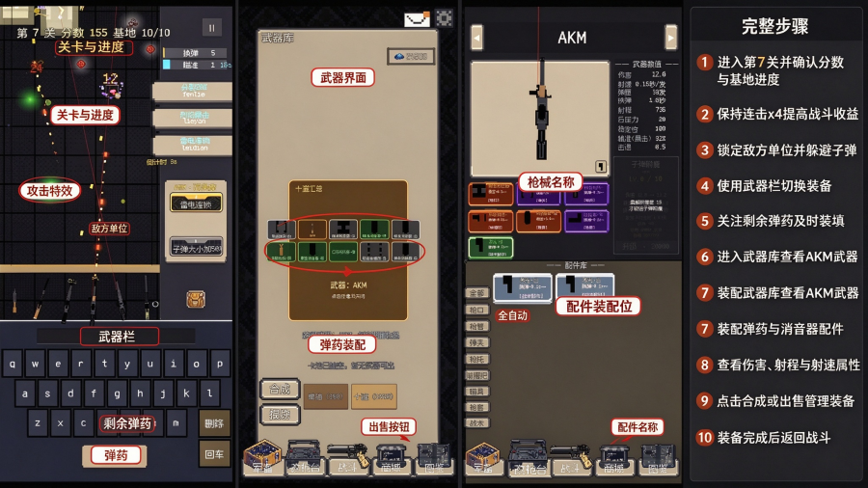Tap the w key on the keyboard
The image size is (868, 488).
coord(36,364)
